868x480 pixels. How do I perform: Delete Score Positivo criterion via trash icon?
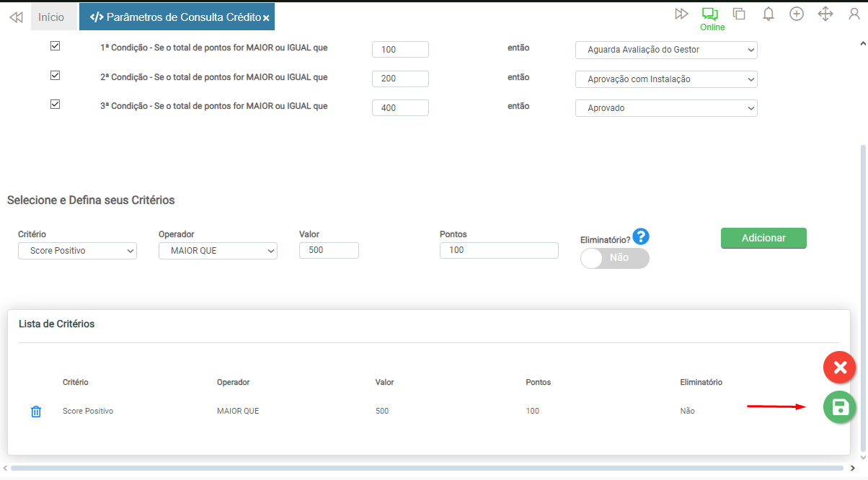click(36, 412)
